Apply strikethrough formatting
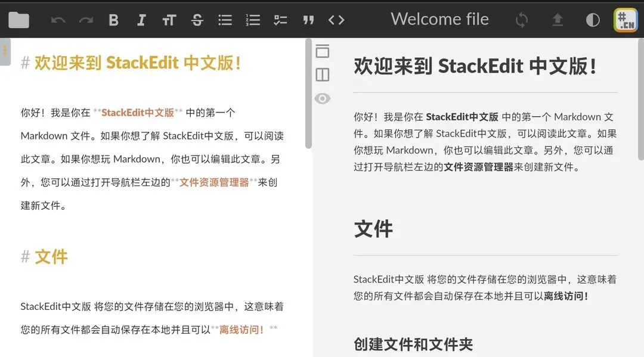The image size is (644, 357). click(197, 19)
